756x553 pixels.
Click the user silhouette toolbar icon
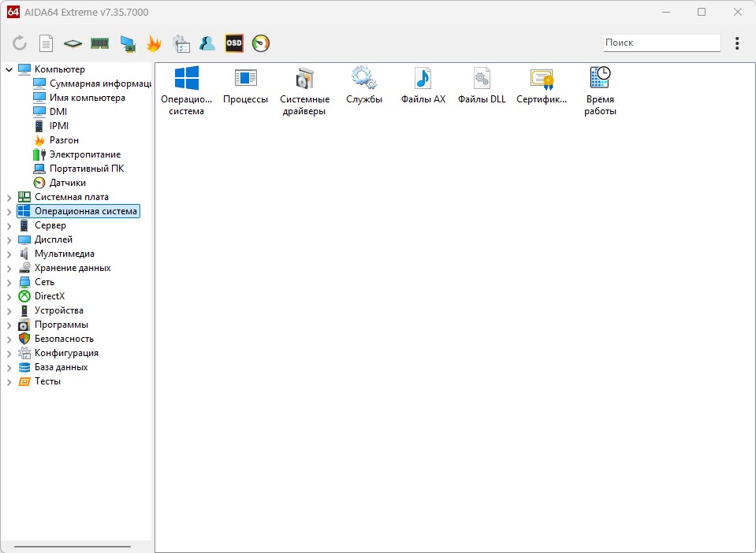(207, 43)
